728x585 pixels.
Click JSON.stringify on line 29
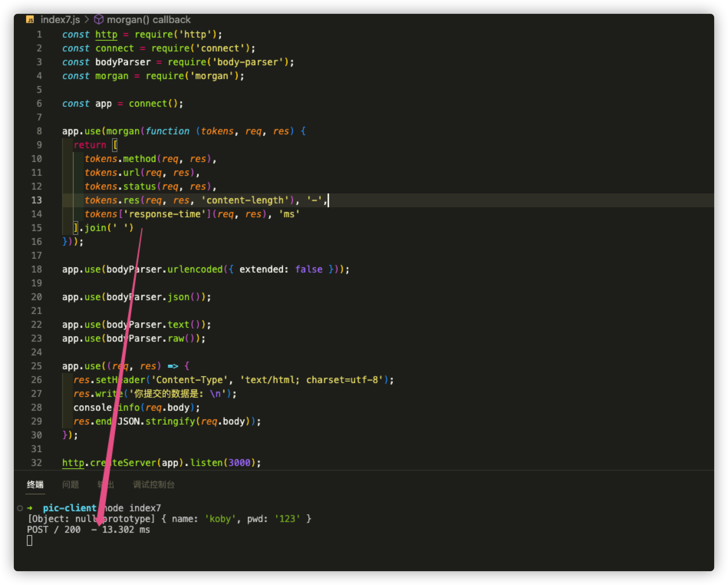pos(156,421)
